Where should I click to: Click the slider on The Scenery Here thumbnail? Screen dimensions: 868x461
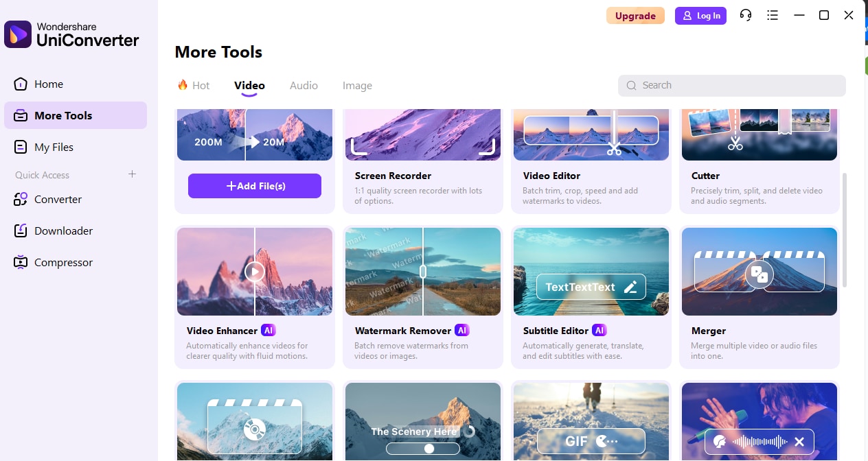pyautogui.click(x=423, y=449)
